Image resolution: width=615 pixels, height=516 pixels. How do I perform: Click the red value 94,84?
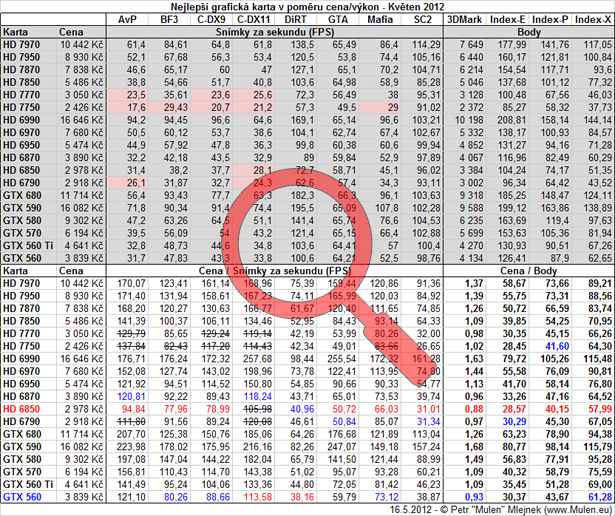coord(133,409)
